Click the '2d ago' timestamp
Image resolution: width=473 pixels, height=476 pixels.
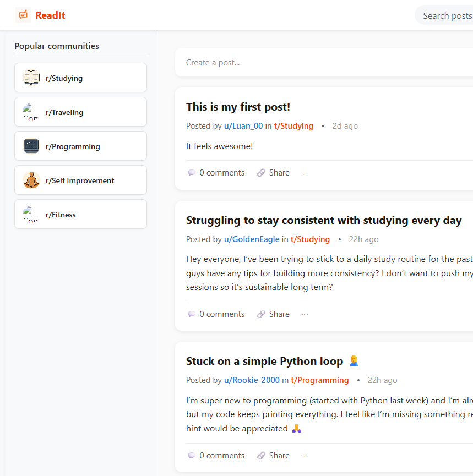tap(345, 126)
